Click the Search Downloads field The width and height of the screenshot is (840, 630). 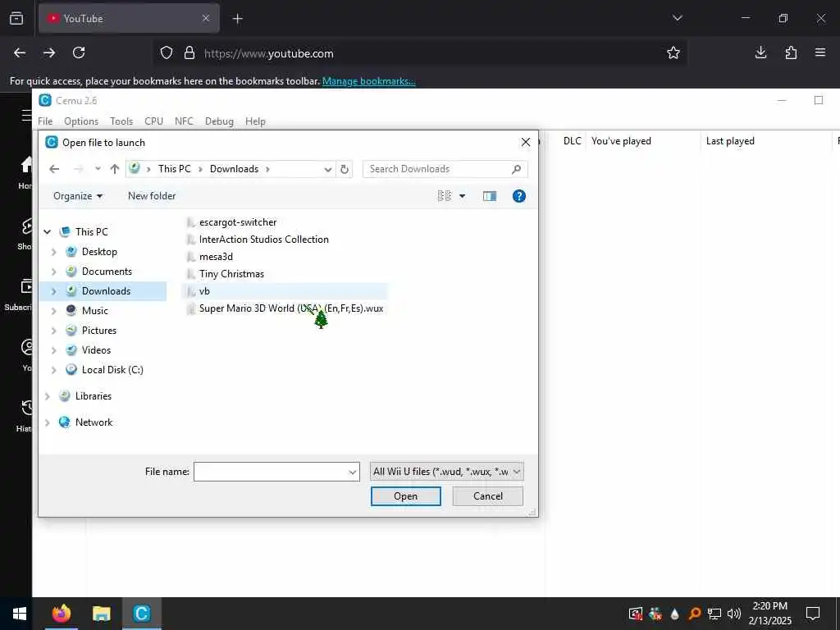(x=445, y=169)
